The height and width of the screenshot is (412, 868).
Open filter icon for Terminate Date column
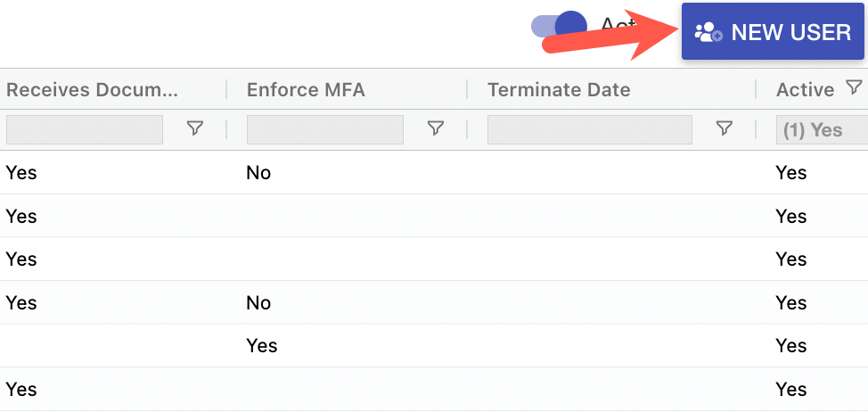725,129
